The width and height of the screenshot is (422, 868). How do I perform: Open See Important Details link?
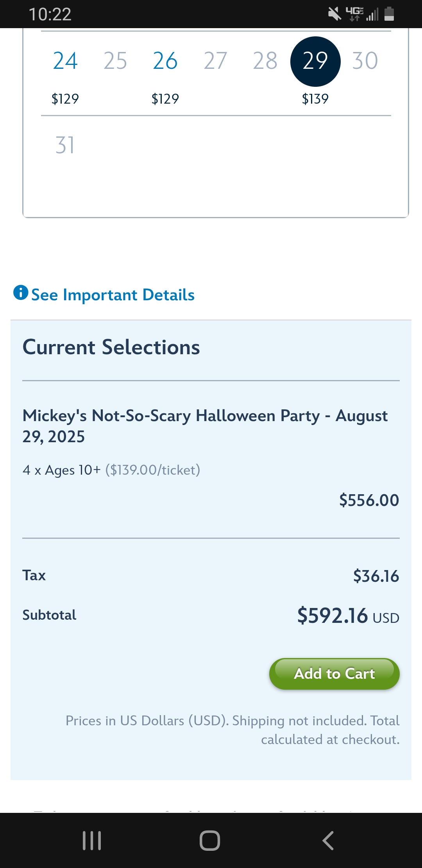click(x=113, y=295)
